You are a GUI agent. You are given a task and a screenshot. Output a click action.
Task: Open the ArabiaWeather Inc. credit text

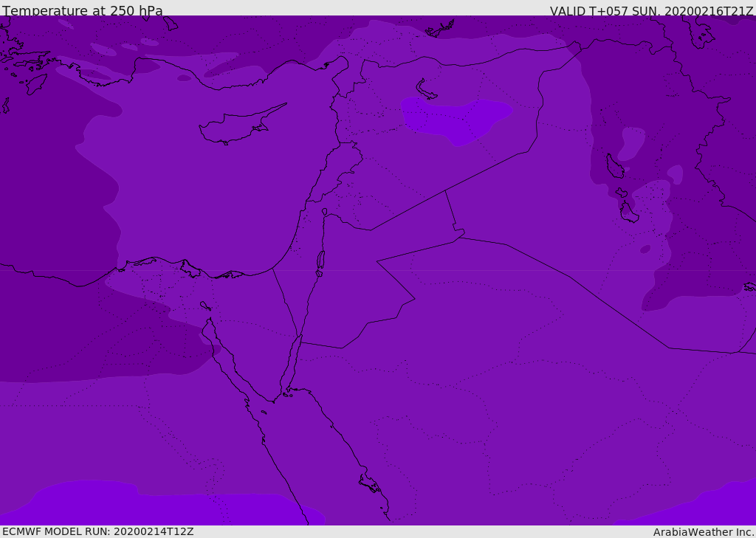(703, 532)
